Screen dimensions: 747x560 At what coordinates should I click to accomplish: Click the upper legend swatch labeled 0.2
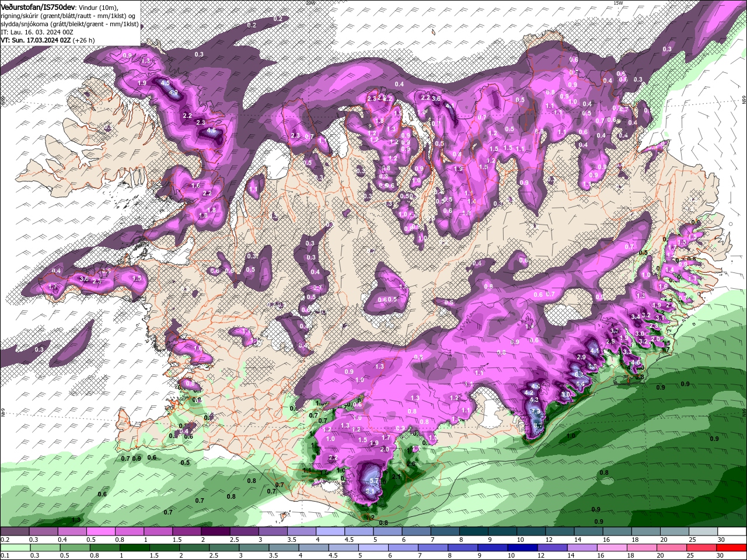tap(15, 531)
